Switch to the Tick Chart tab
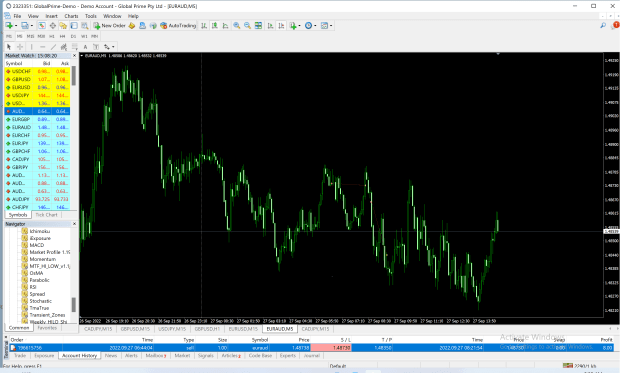This screenshot has height=373, width=625. [46, 215]
